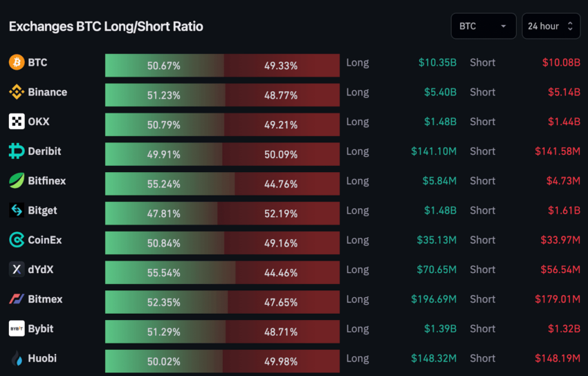This screenshot has height=376, width=588.
Task: Click the Bybit logo icon
Action: click(17, 328)
